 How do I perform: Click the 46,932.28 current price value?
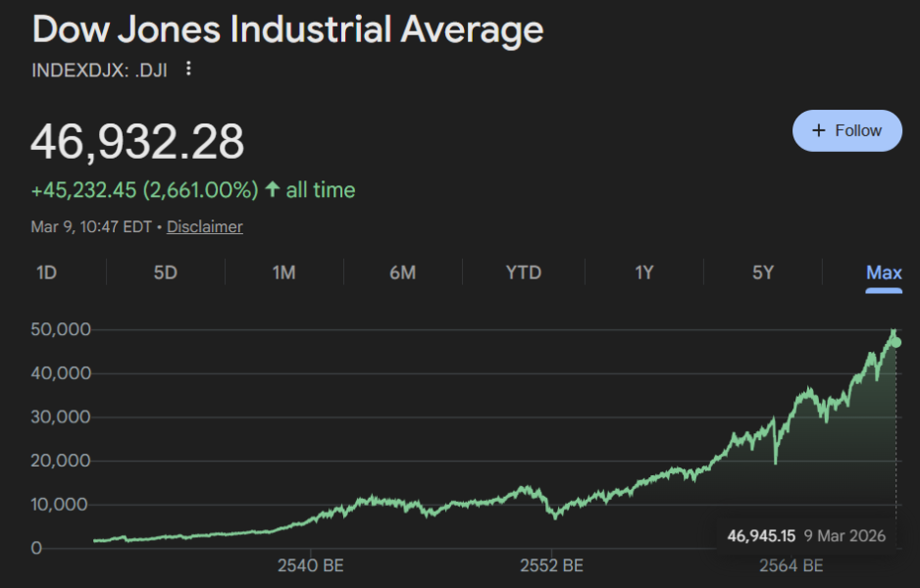pos(137,143)
